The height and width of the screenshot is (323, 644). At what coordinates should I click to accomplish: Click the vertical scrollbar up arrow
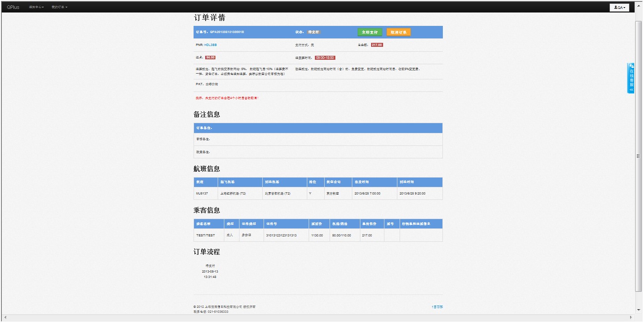tap(638, 17)
